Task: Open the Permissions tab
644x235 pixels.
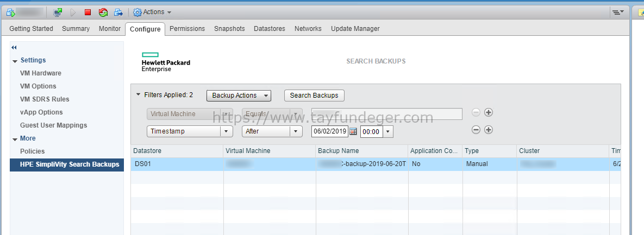Action: coord(187,29)
